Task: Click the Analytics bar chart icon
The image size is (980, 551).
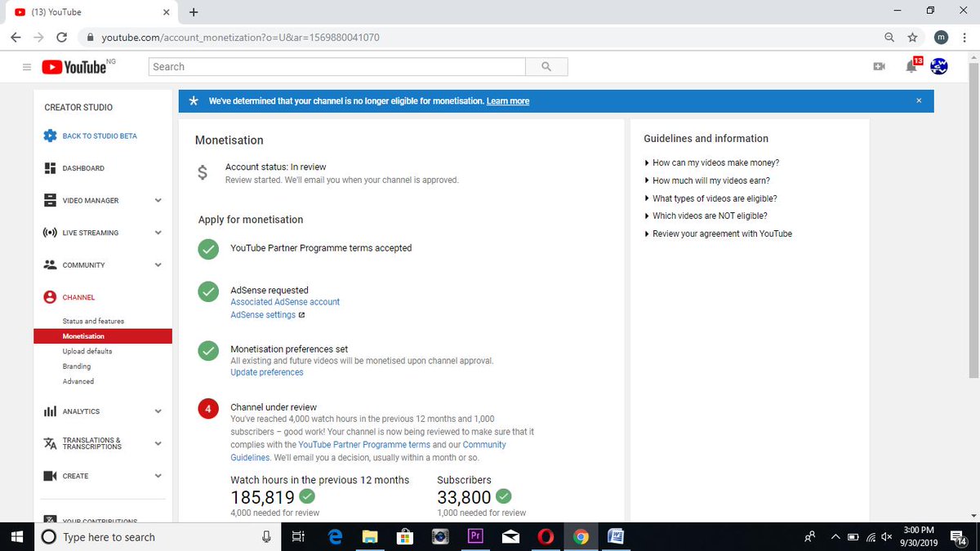Action: click(50, 411)
